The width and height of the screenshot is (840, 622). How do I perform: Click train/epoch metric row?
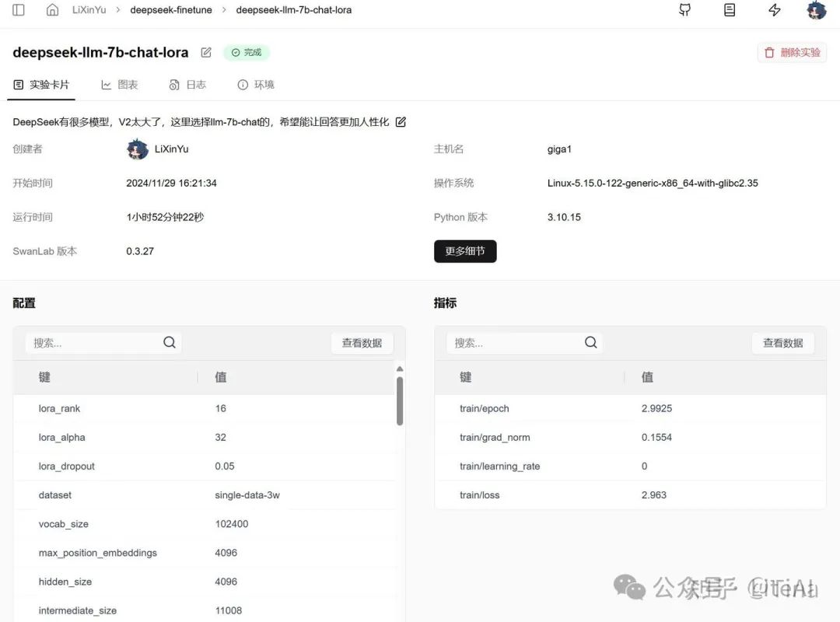pyautogui.click(x=630, y=408)
